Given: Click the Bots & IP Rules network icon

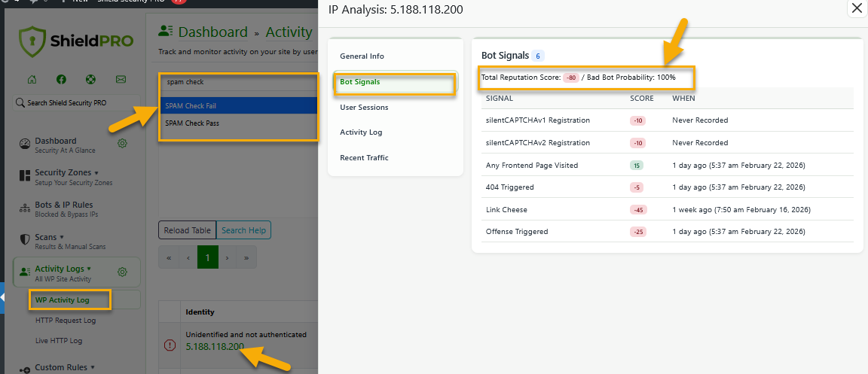Looking at the screenshot, I should click(24, 208).
